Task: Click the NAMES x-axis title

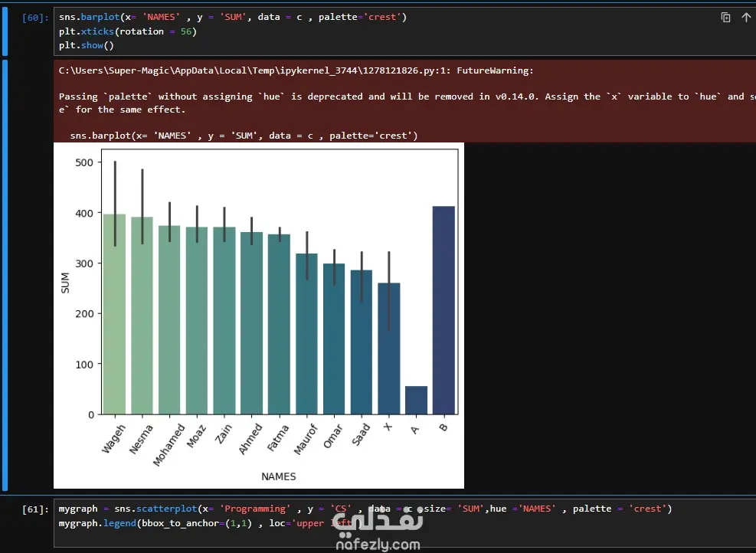Action: 279,476
